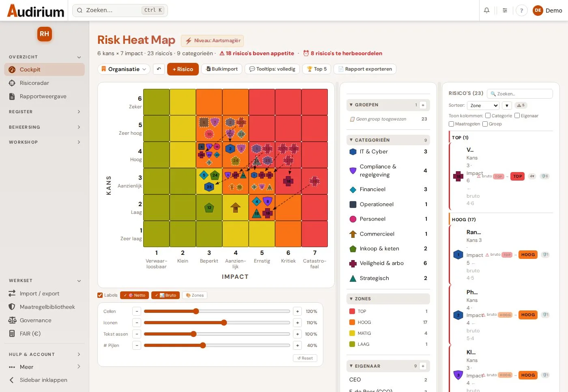Open the Zone sort dropdown
This screenshot has height=392, width=568.
pyautogui.click(x=483, y=106)
